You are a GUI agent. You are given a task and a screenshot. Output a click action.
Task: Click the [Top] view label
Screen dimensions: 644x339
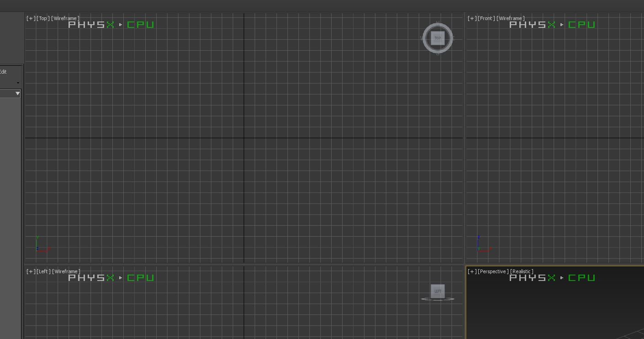click(43, 19)
